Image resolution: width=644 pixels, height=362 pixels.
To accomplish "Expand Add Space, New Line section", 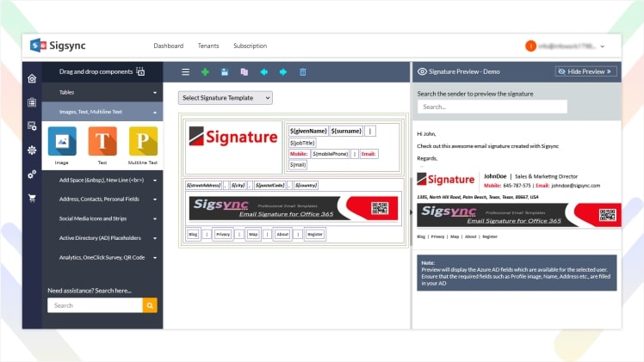I will [102, 180].
